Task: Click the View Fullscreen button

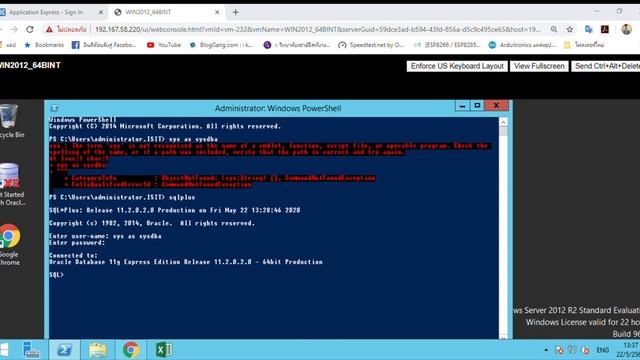Action: 539,66
